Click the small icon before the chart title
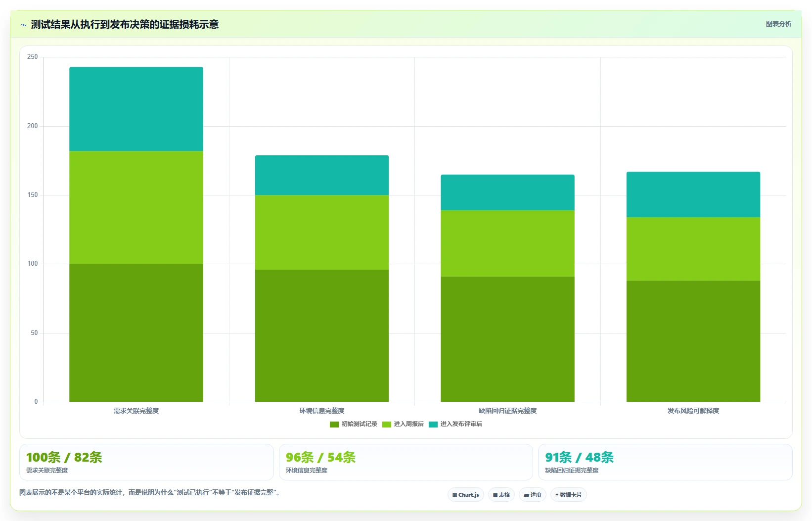This screenshot has height=521, width=812. tap(23, 25)
